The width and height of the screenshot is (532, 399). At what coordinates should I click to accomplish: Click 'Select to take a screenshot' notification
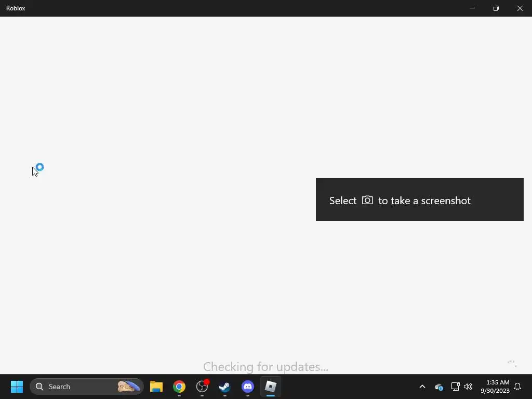point(420,199)
